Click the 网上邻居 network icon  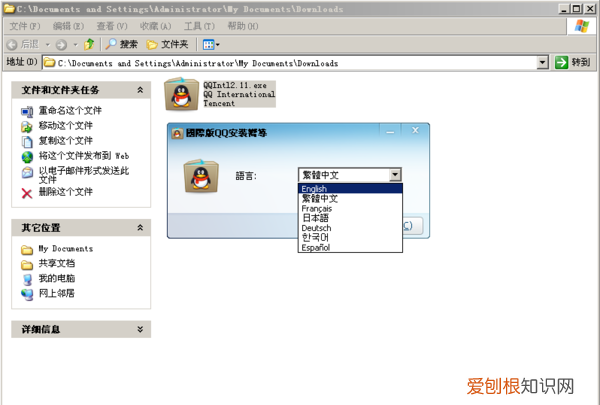point(27,294)
